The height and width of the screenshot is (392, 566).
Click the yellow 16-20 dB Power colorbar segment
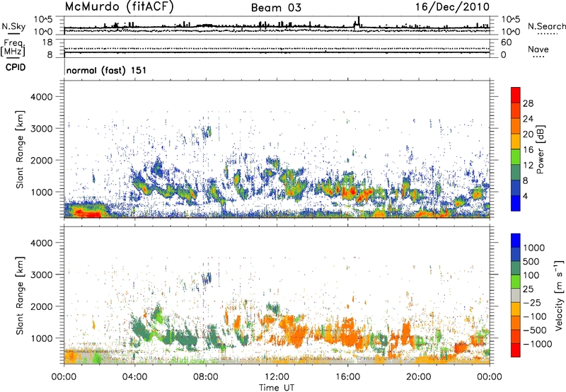516,142
